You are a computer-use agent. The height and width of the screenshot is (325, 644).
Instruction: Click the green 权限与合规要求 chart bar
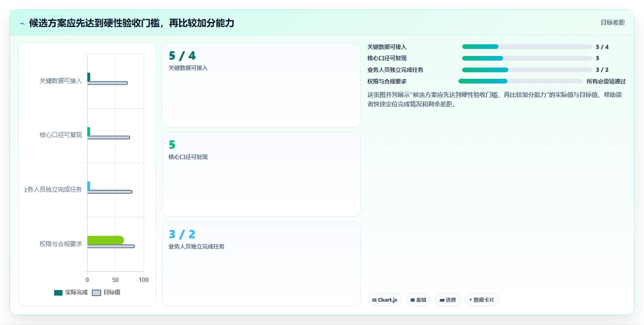tap(105, 240)
